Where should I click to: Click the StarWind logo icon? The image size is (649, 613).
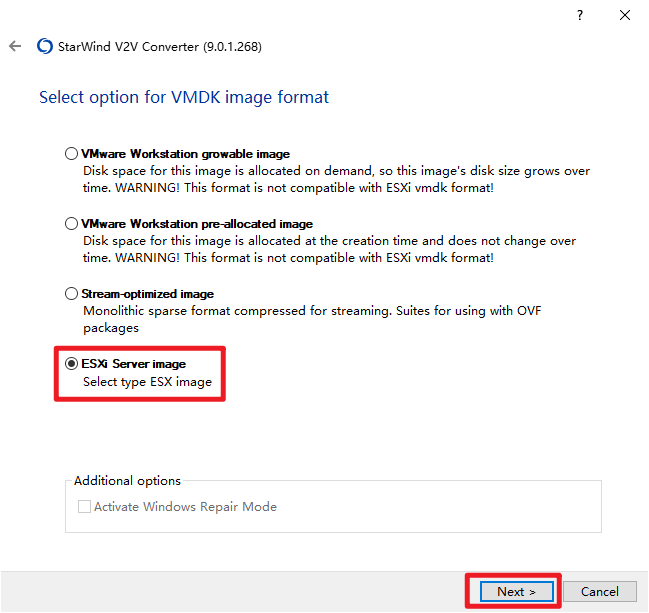pyautogui.click(x=45, y=46)
